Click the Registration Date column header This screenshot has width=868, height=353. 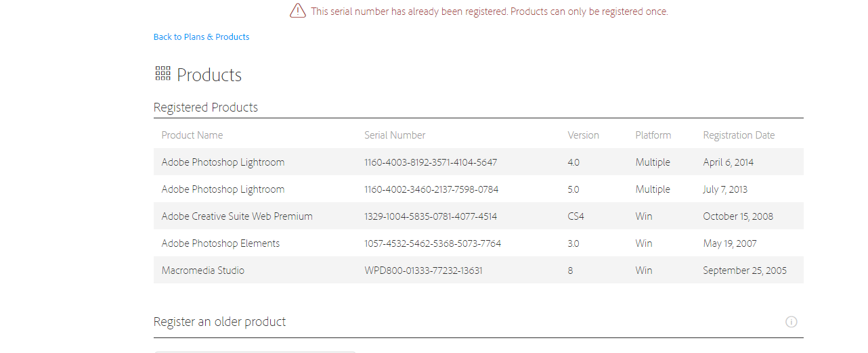(739, 135)
